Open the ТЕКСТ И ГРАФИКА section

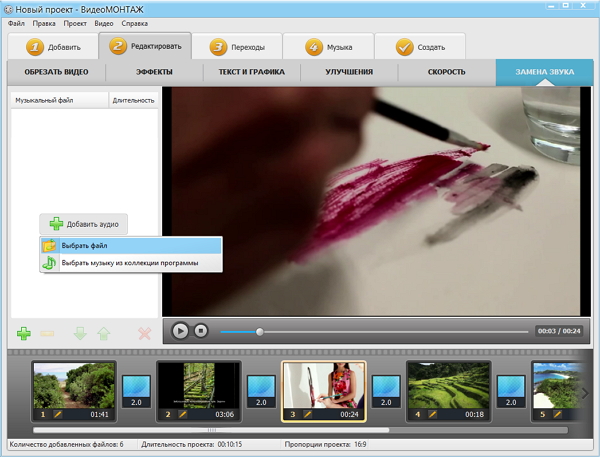click(x=252, y=72)
